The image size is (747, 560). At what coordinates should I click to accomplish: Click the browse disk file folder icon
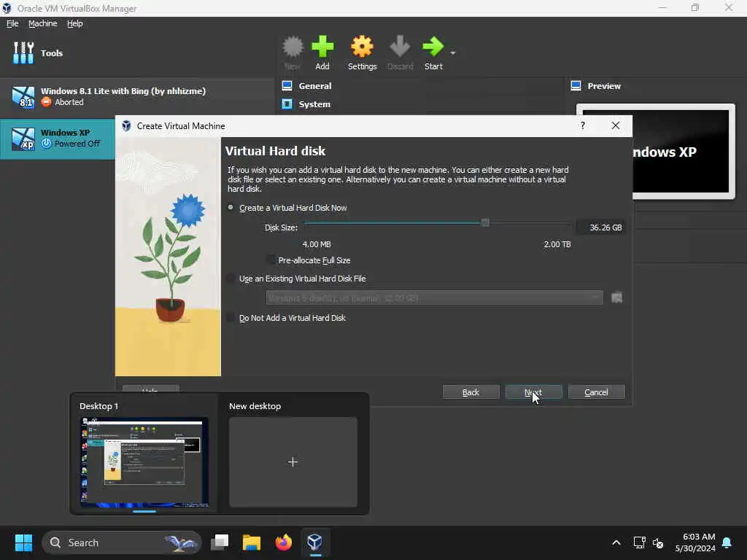(616, 297)
